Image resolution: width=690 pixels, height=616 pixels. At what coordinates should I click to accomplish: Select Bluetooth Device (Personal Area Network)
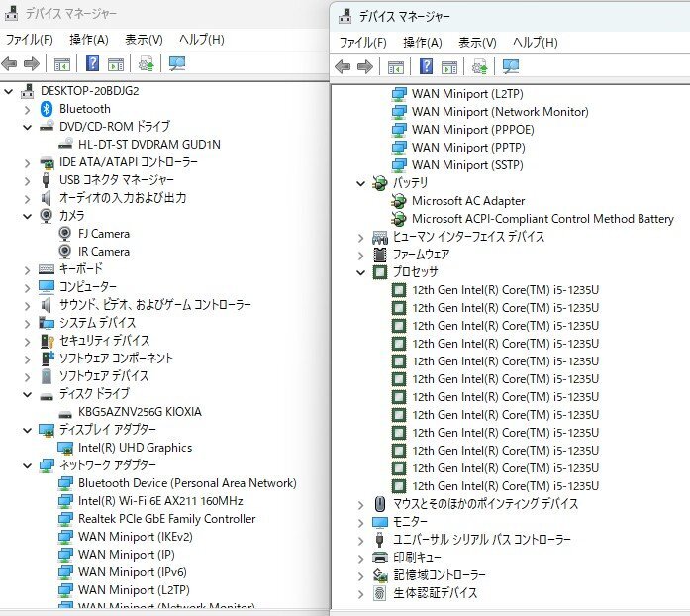pyautogui.click(x=187, y=483)
